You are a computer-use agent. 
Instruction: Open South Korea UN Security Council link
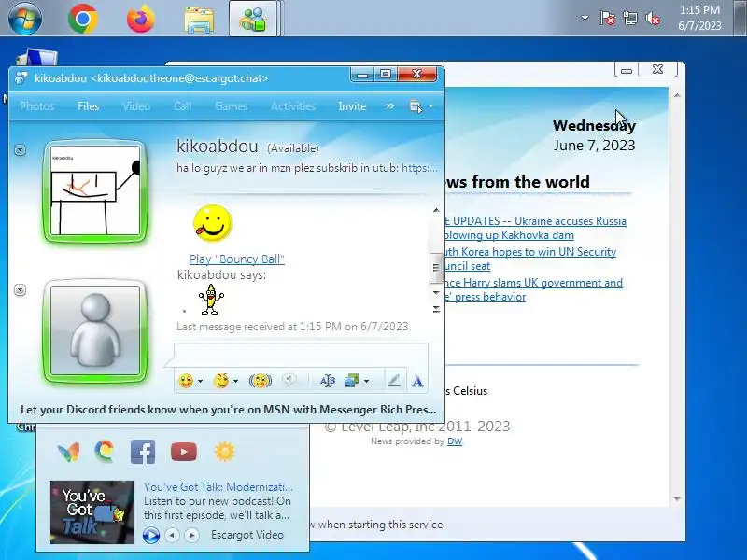pyautogui.click(x=529, y=259)
